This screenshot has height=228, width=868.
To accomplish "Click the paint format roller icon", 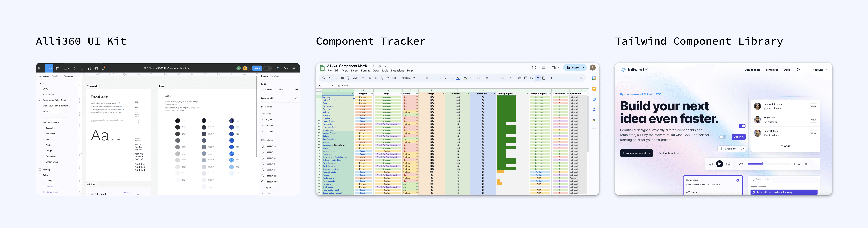I will click(348, 78).
